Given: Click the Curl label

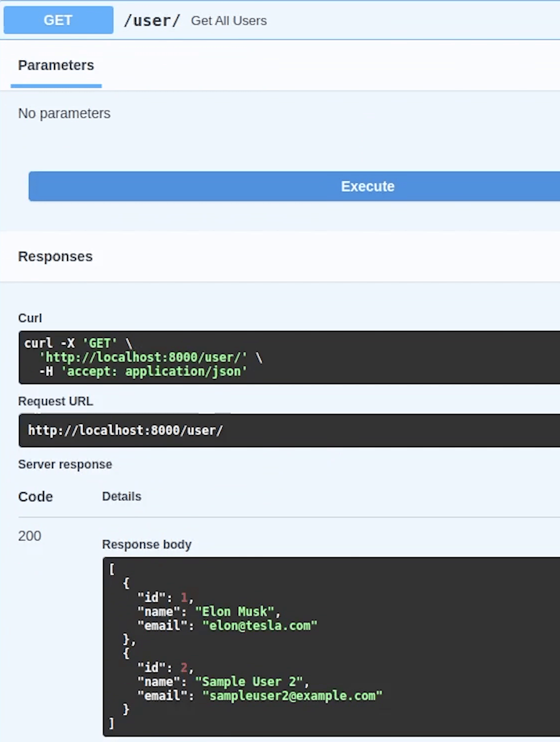Looking at the screenshot, I should (x=30, y=318).
